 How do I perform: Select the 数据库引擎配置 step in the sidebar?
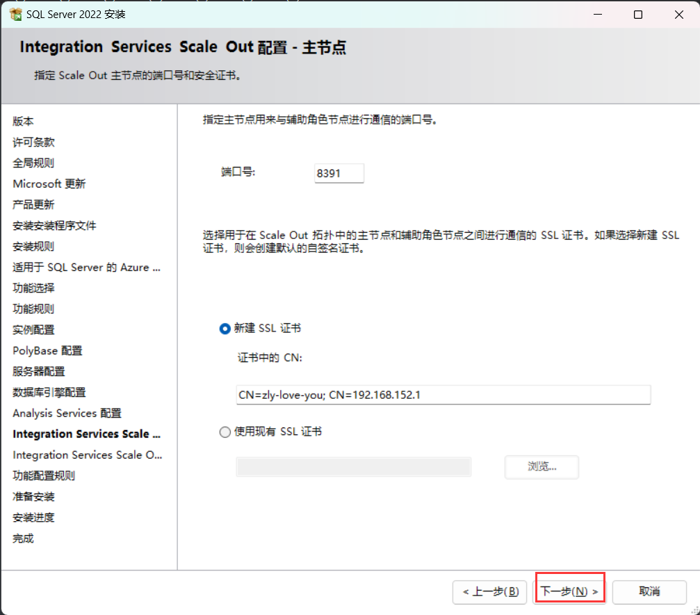49,393
